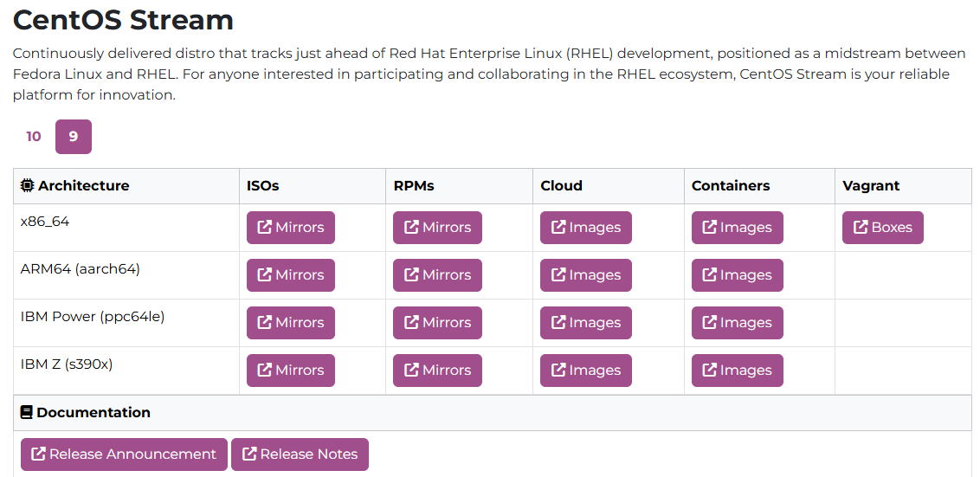Image resolution: width=980 pixels, height=477 pixels.
Task: Click the chip icon beside Architecture
Action: pos(27,185)
